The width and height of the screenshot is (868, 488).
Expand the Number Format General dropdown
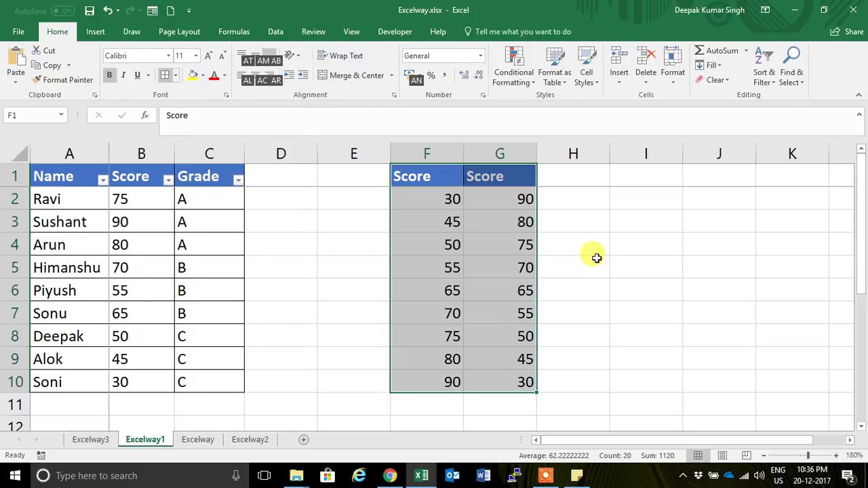(x=481, y=56)
